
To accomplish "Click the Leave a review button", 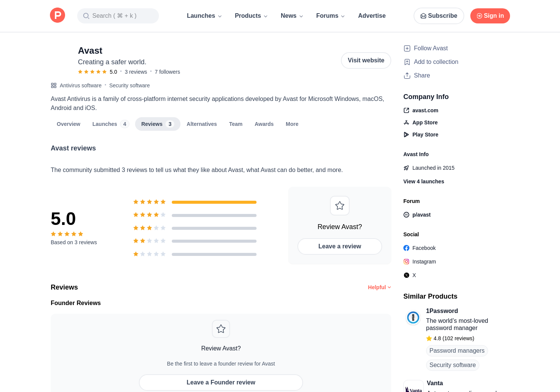I will (340, 246).
